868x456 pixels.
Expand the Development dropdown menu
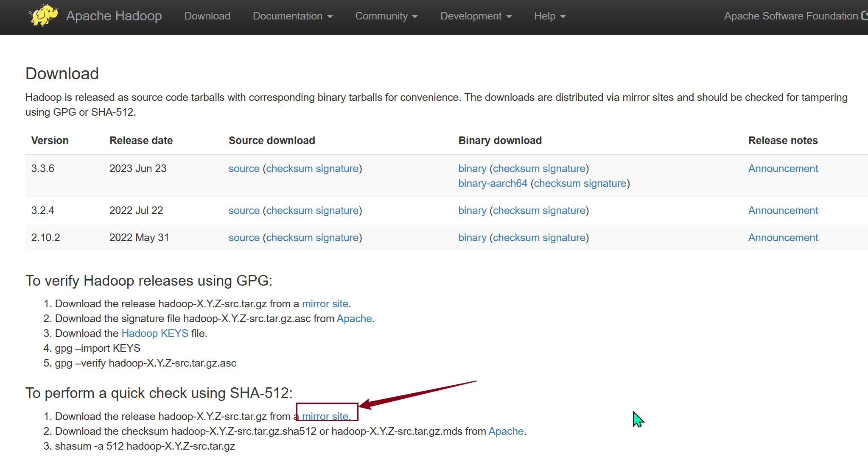tap(476, 16)
